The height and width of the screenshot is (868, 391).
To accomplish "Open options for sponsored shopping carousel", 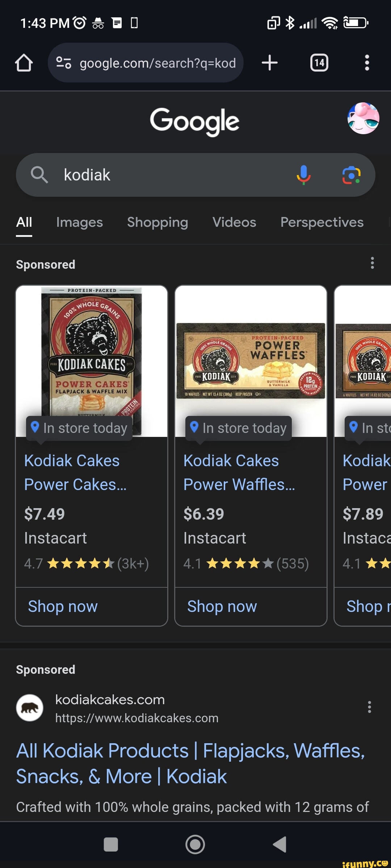I will coord(372,263).
